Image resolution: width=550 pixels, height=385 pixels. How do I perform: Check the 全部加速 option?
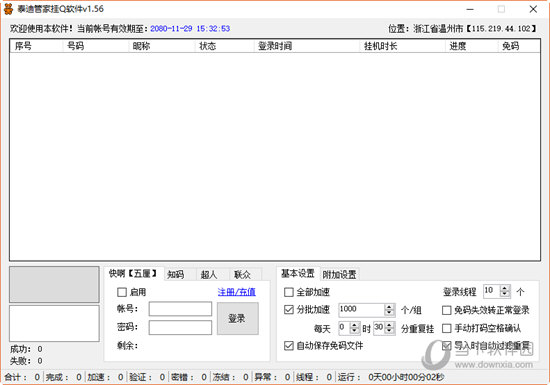click(x=288, y=292)
